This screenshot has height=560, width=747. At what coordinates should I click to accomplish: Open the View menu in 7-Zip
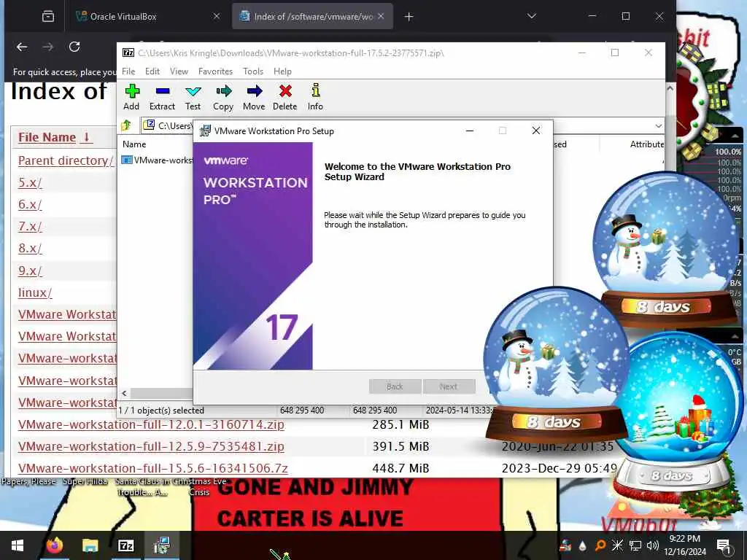179,71
